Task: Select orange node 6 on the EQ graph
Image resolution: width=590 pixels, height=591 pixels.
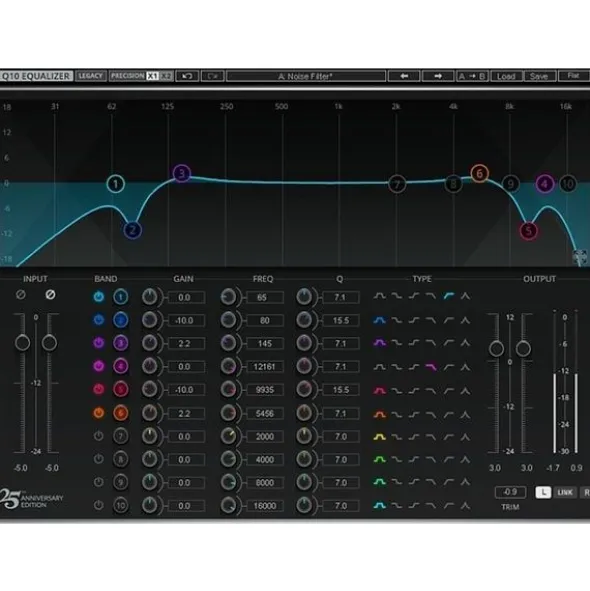Action: 480,174
